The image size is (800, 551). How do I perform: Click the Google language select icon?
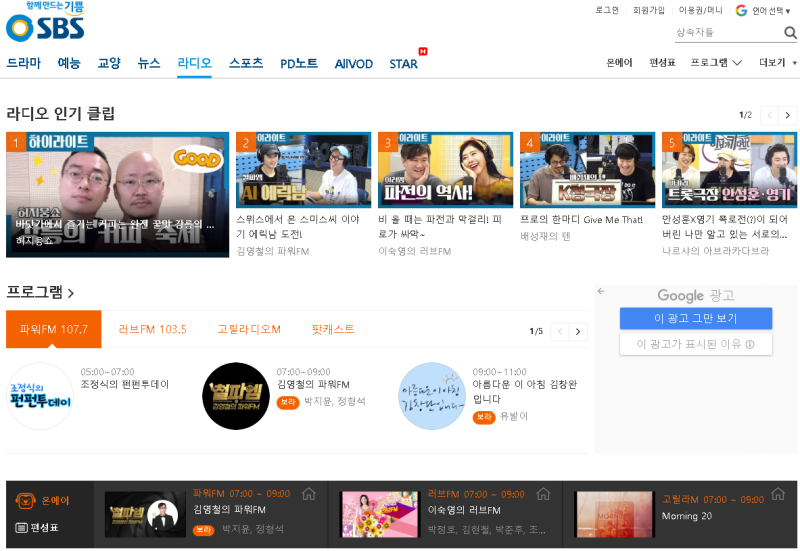(741, 10)
